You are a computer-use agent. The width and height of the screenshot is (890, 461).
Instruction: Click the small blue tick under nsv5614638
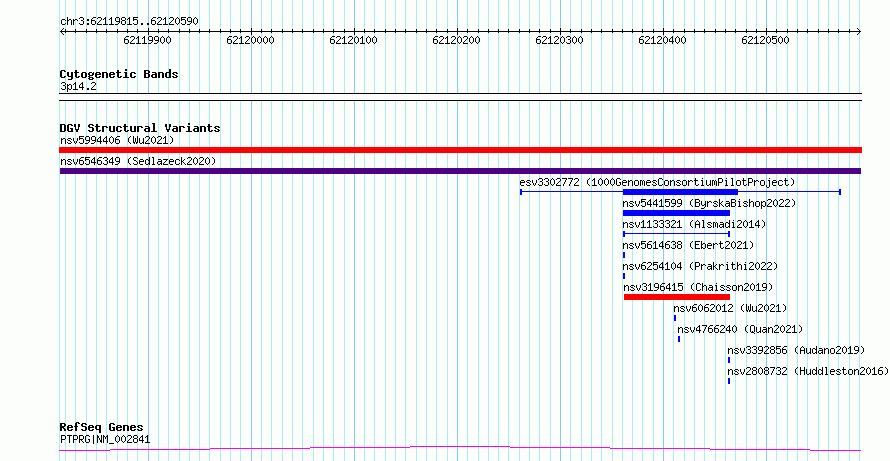click(624, 255)
